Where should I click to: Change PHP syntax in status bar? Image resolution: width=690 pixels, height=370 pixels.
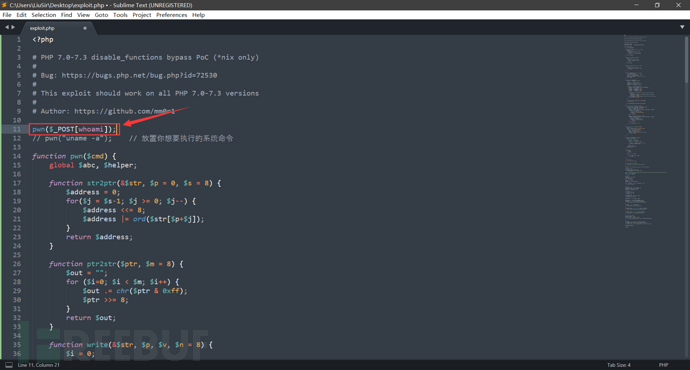663,365
